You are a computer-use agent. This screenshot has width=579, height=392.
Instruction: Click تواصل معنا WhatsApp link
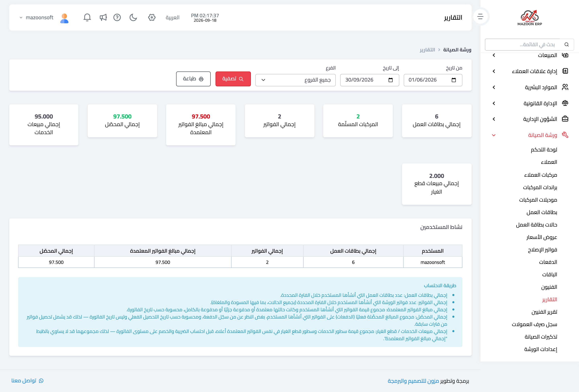(27, 381)
